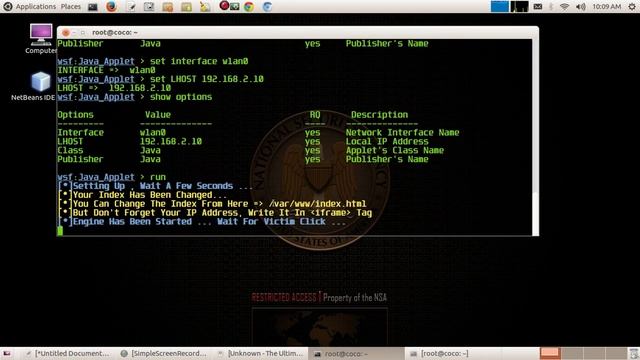Click the red ball launcher icon
The height and width of the screenshot is (360, 640).
pyautogui.click(x=224, y=5)
